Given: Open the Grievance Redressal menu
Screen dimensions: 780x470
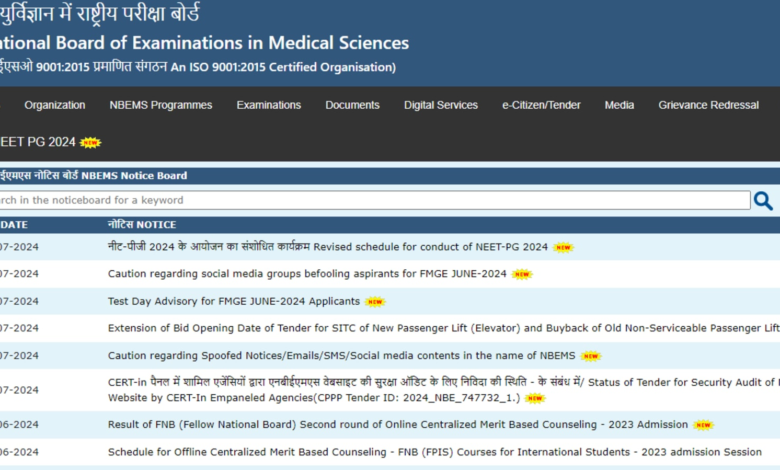Looking at the screenshot, I should point(708,105).
